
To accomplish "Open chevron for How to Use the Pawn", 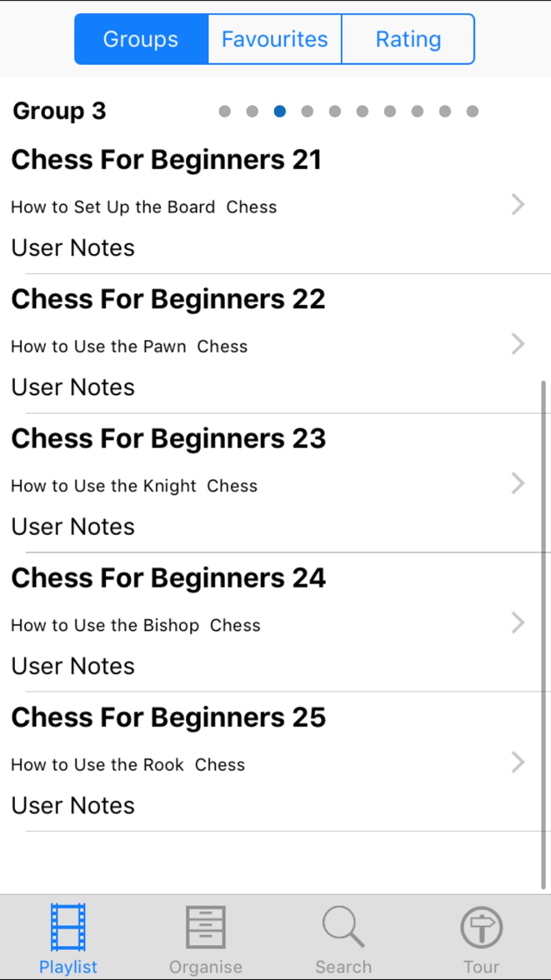I will click(x=517, y=344).
